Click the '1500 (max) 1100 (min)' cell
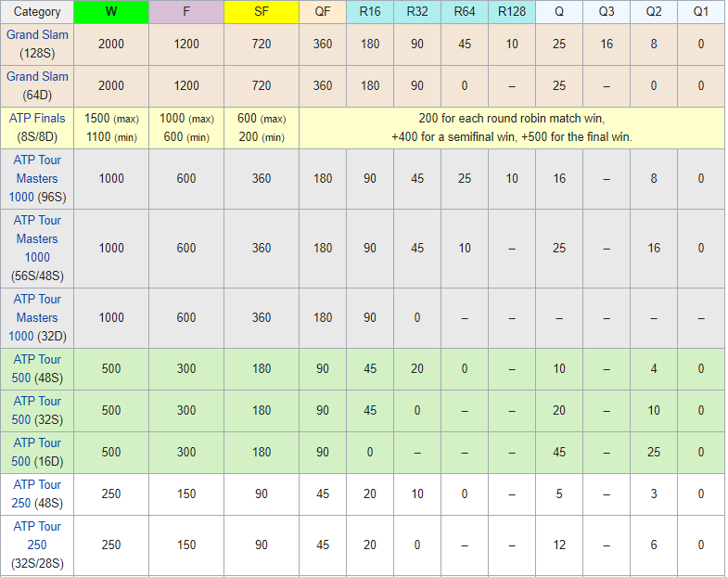This screenshot has height=577, width=728. (x=111, y=128)
